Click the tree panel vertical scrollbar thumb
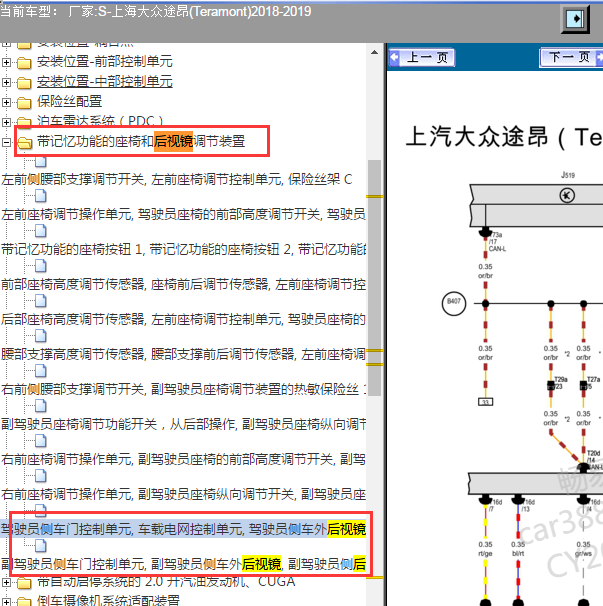The image size is (603, 606). [x=374, y=277]
